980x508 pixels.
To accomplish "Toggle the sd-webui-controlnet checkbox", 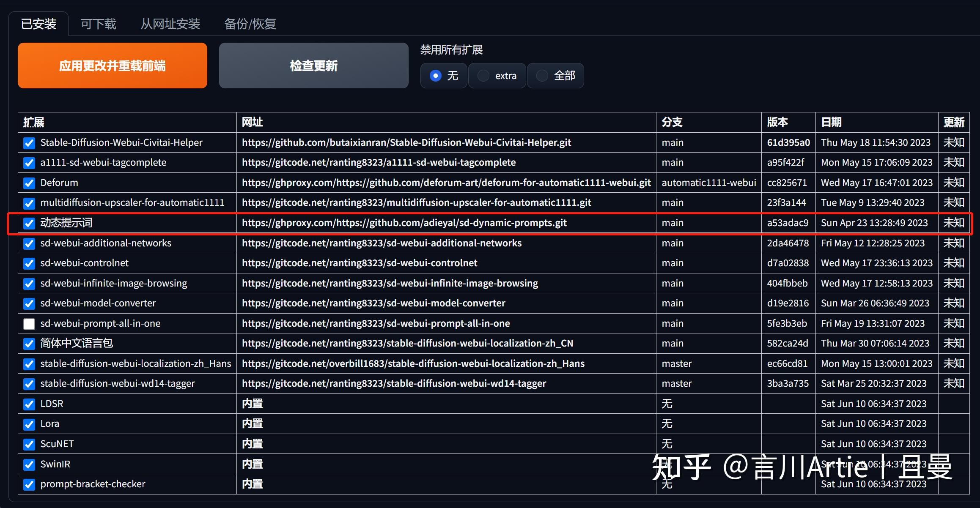I will pos(29,263).
